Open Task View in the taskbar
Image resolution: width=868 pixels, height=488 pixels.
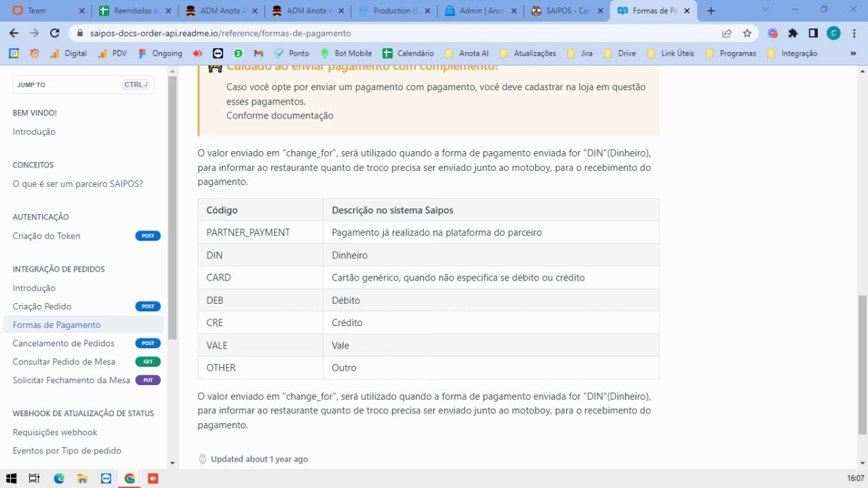point(34,479)
